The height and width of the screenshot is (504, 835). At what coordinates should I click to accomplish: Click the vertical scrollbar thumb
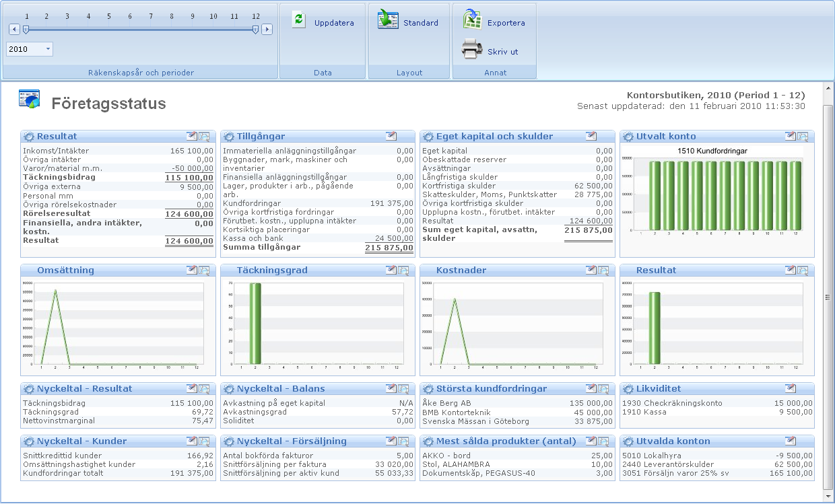[x=828, y=296]
